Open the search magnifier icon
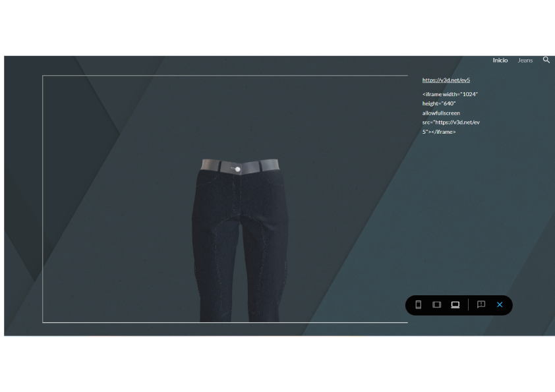 point(546,60)
